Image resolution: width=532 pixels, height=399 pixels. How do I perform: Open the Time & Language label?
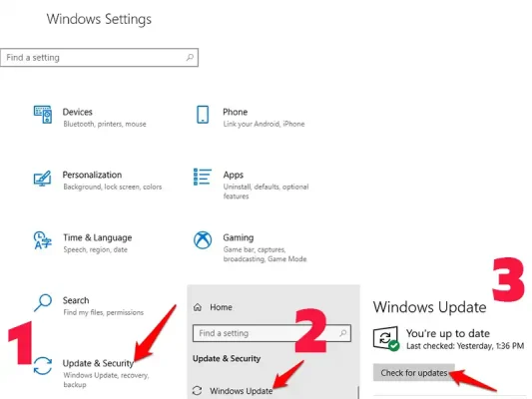(x=98, y=237)
